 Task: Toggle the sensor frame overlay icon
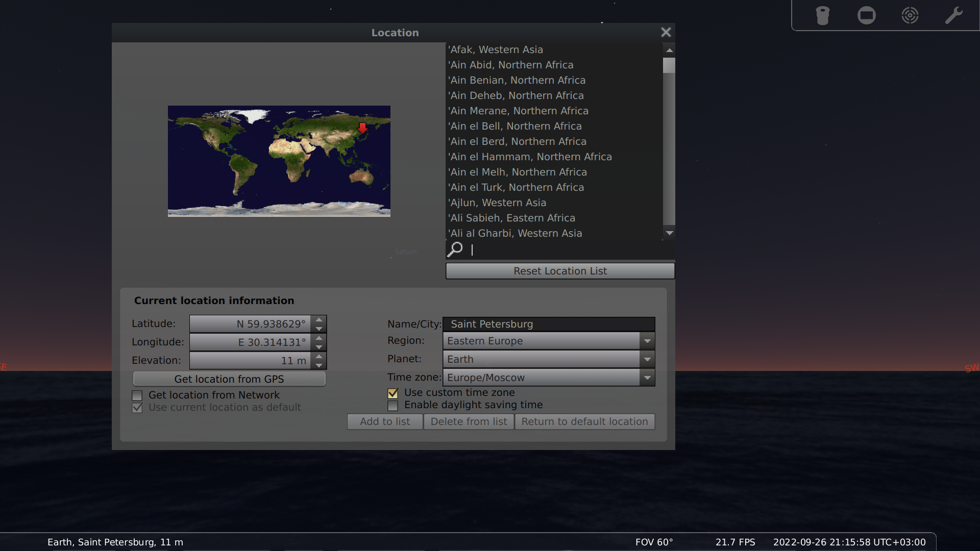pyautogui.click(x=866, y=15)
